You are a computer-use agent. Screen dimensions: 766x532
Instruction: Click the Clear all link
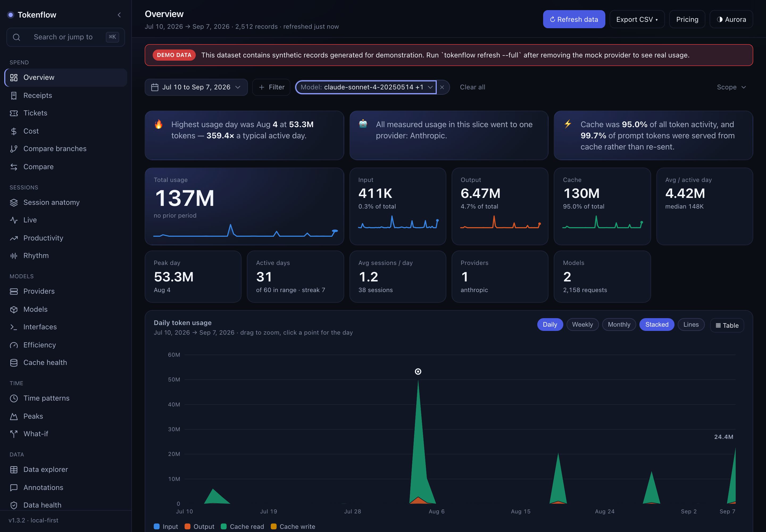pyautogui.click(x=472, y=87)
